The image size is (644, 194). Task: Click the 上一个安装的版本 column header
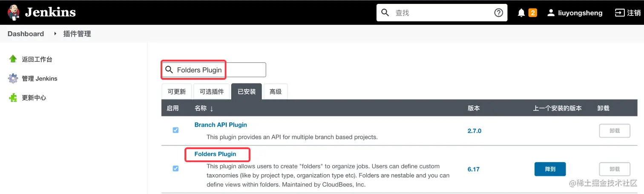557,108
